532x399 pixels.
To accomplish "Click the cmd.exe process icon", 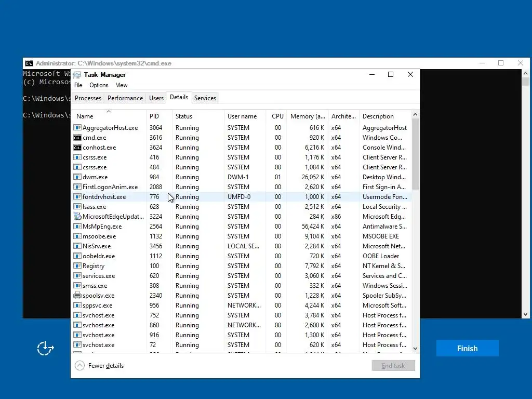I will point(77,137).
